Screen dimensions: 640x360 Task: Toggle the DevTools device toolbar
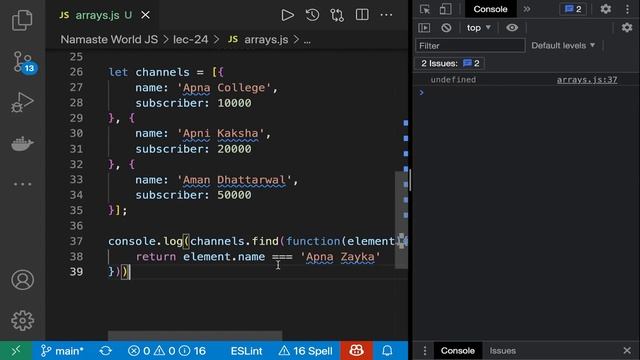pos(445,9)
